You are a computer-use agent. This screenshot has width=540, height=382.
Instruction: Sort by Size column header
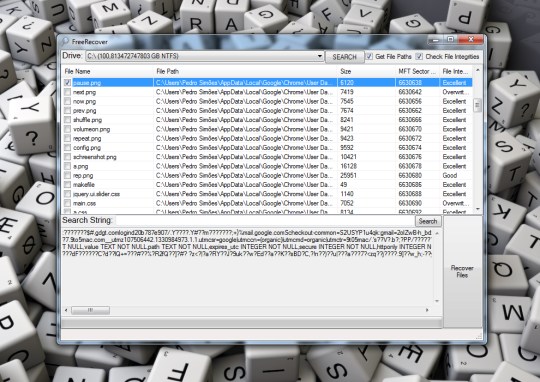coord(366,71)
